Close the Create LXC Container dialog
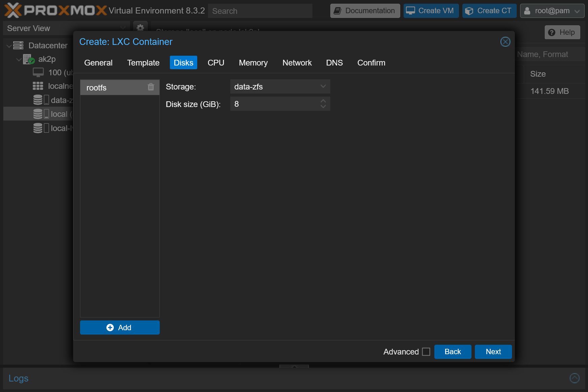The height and width of the screenshot is (392, 588). (x=505, y=42)
